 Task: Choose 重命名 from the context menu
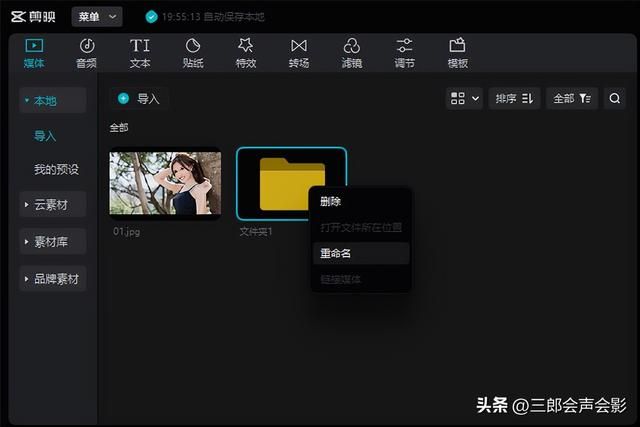click(x=361, y=253)
